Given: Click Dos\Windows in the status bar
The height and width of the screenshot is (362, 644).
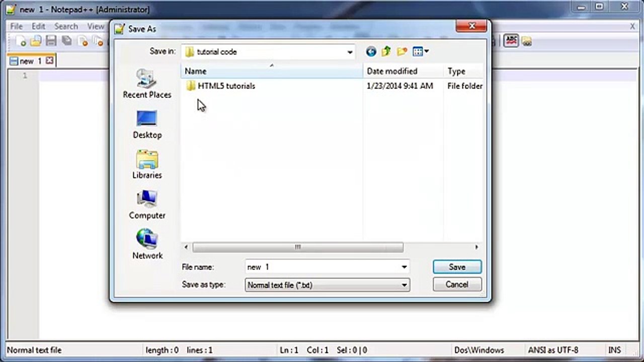Looking at the screenshot, I should pyautogui.click(x=479, y=350).
